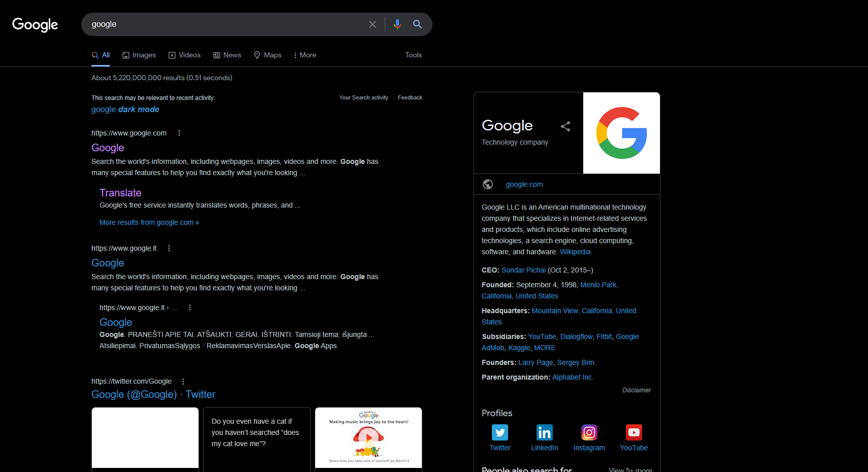Select the All results tab
868x472 pixels.
pyautogui.click(x=101, y=55)
